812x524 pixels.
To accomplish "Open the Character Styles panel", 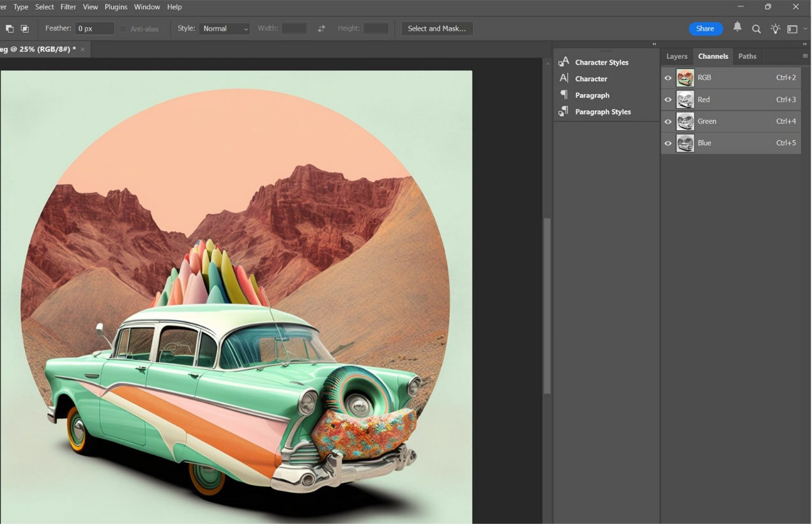I will click(601, 62).
